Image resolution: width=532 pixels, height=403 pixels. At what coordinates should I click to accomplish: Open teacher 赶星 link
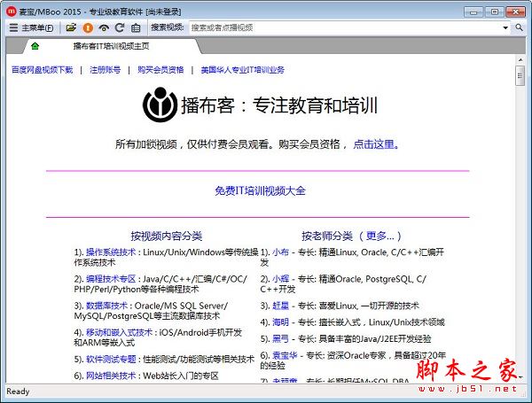pos(280,306)
